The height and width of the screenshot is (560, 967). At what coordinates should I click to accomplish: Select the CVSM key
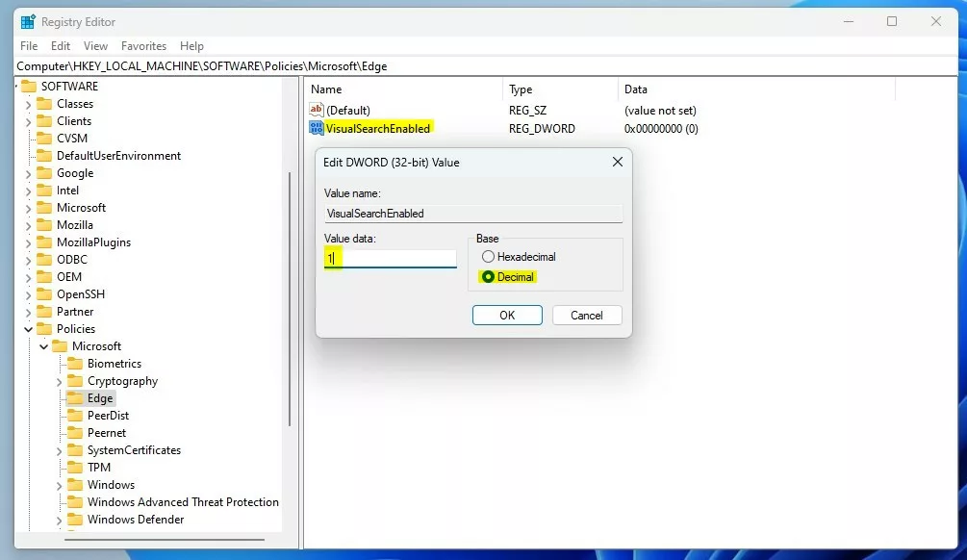coord(72,139)
